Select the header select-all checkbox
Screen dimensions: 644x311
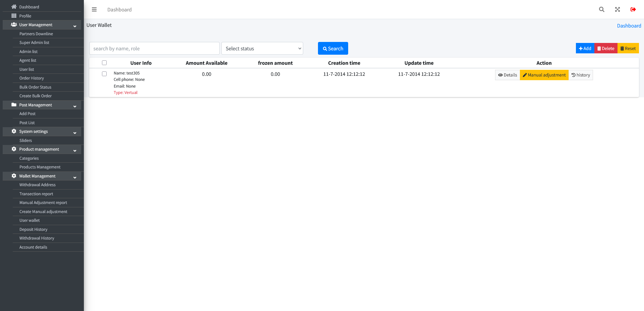point(104,63)
